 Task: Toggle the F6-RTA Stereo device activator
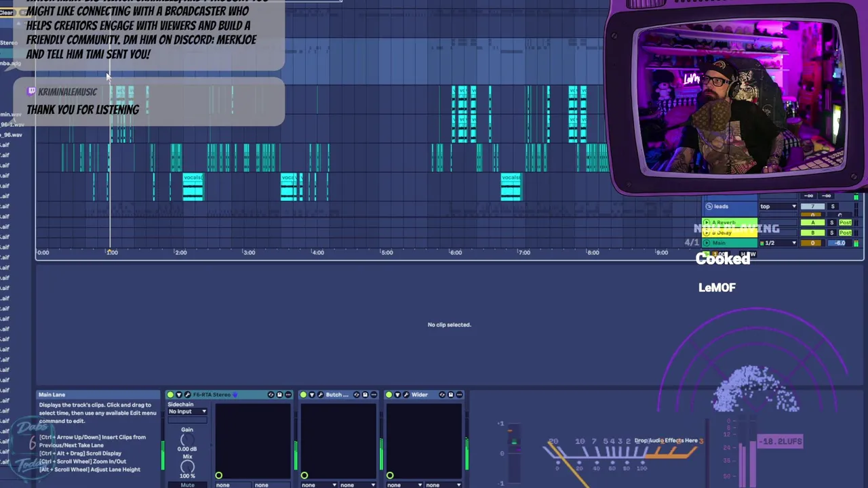click(170, 394)
